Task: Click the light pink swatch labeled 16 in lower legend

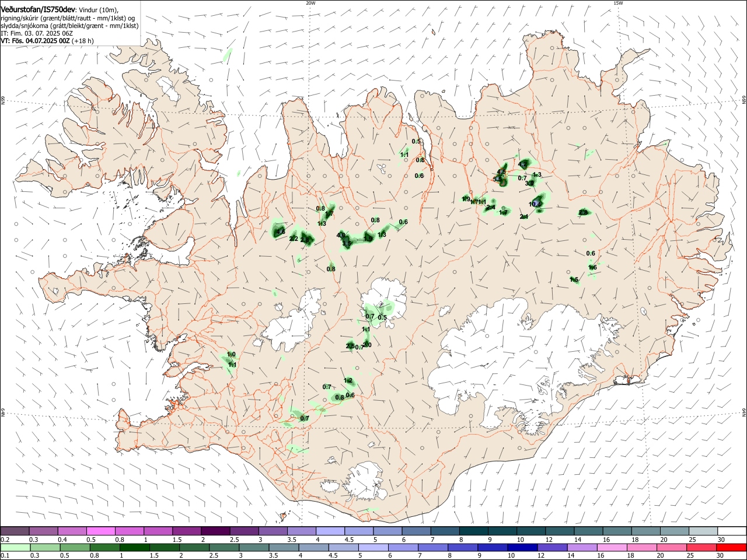Action: click(x=613, y=548)
